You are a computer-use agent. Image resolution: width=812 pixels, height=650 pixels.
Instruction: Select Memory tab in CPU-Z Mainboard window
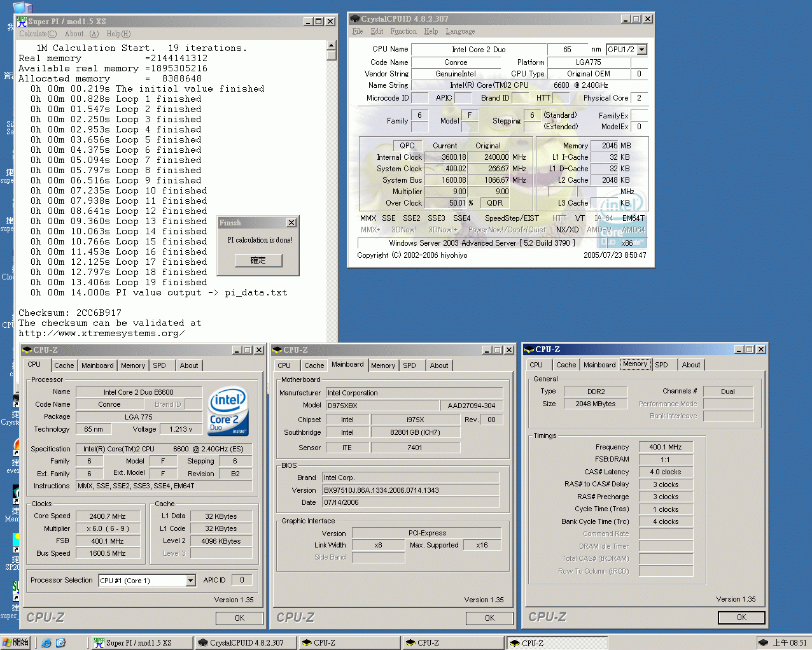pyautogui.click(x=383, y=365)
